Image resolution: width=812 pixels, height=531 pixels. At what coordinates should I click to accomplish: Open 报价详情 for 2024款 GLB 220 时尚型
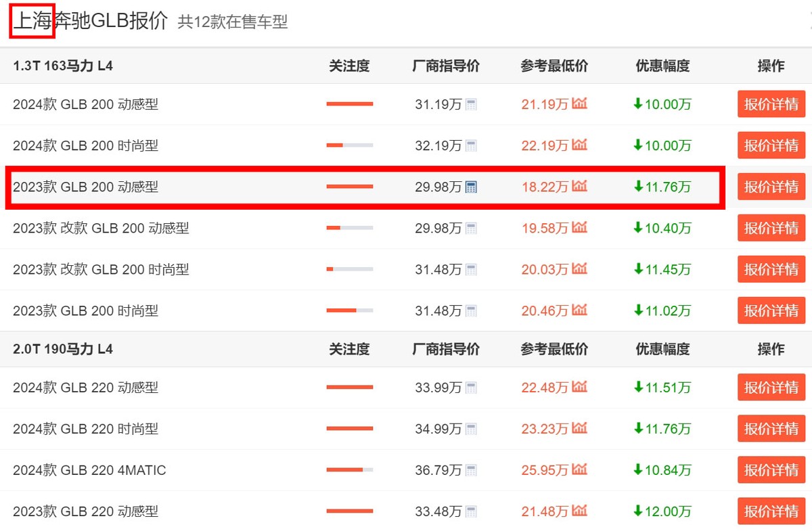point(771,429)
